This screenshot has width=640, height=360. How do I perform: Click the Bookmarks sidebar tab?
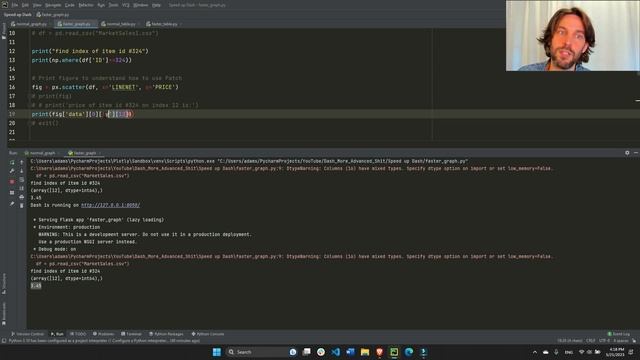pos(4,313)
